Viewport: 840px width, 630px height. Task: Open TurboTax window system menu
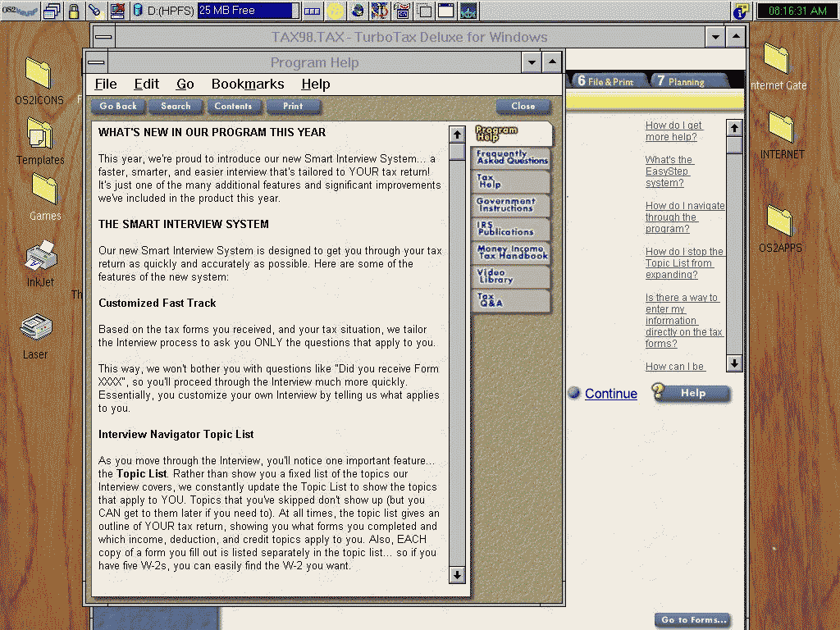coord(103,37)
